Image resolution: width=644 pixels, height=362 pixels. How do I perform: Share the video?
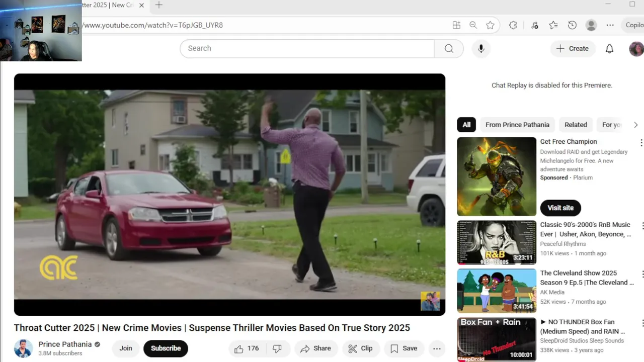point(316,348)
